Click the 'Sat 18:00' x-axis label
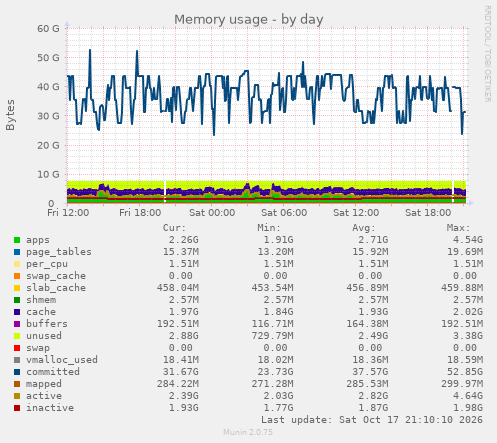The width and height of the screenshot is (497, 443). [428, 213]
